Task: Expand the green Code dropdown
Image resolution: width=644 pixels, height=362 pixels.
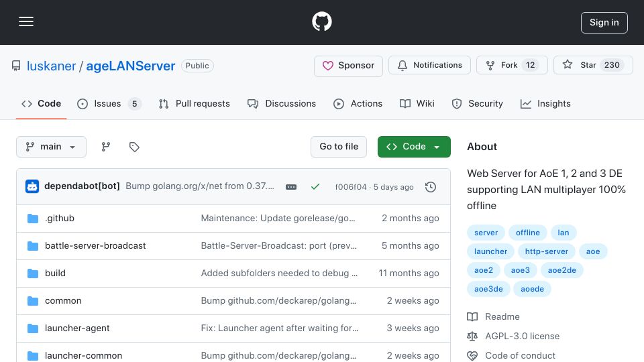Action: [414, 147]
